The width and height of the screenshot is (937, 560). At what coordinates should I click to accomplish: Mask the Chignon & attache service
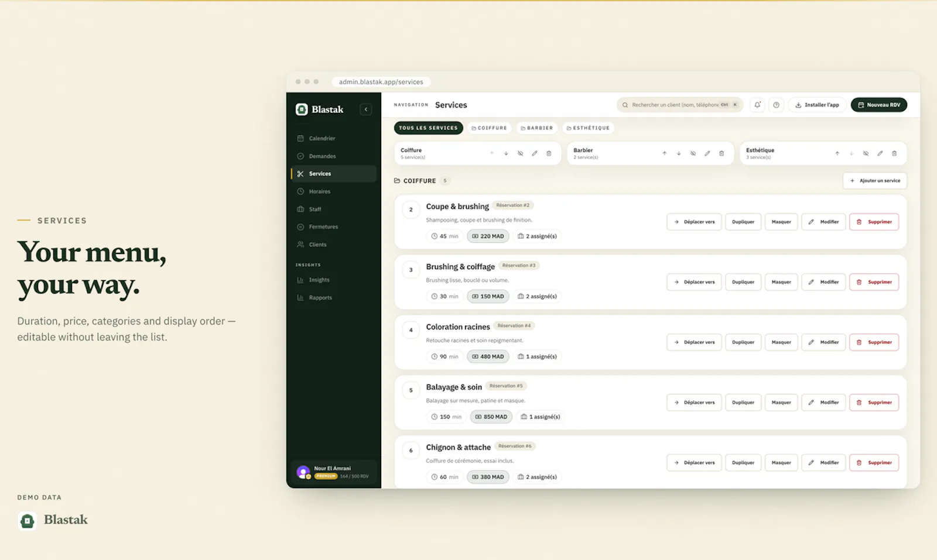coord(781,463)
